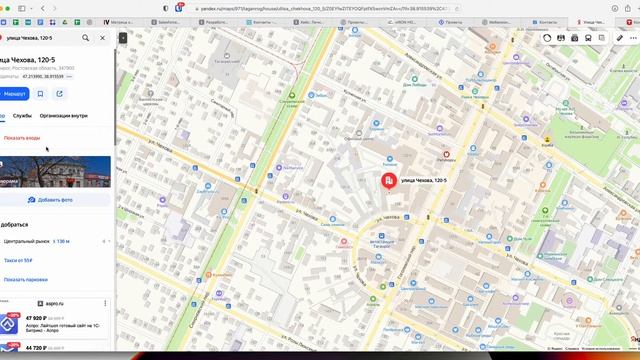Click the Safari share button
This screenshot has width=640, height=360.
point(628,9)
